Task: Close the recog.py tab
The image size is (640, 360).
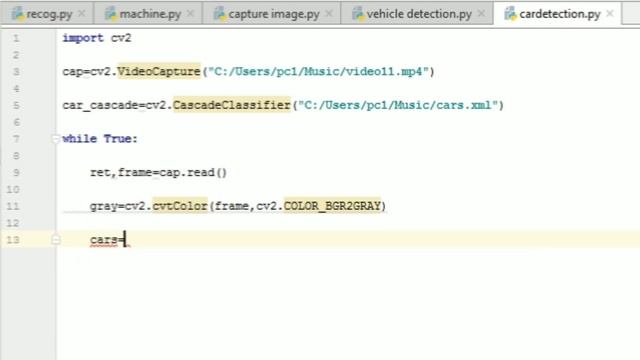Action: coord(82,14)
